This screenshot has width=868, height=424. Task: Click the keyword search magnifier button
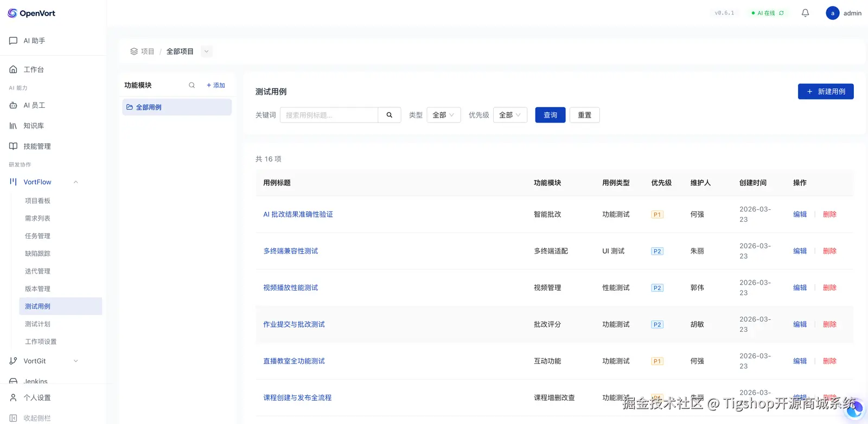coord(390,115)
